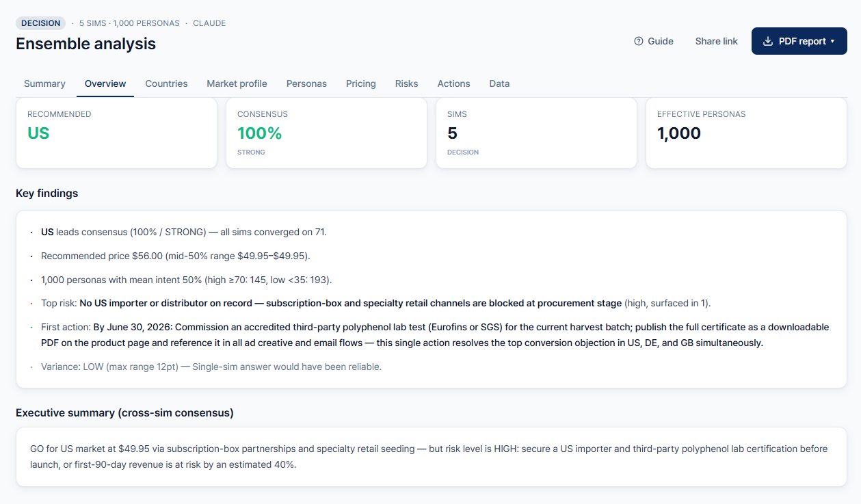Image resolution: width=861 pixels, height=504 pixels.
Task: Switch to the Summary tab
Action: [44, 83]
